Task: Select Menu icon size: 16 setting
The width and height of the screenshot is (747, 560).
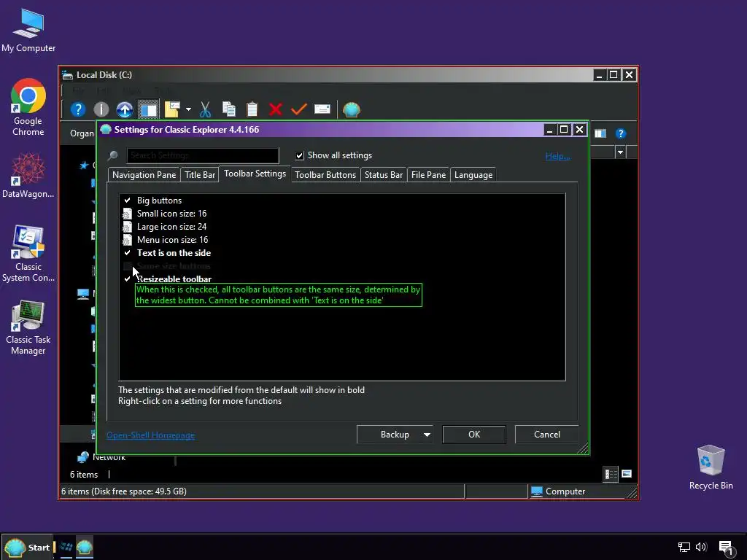Action: (x=172, y=239)
